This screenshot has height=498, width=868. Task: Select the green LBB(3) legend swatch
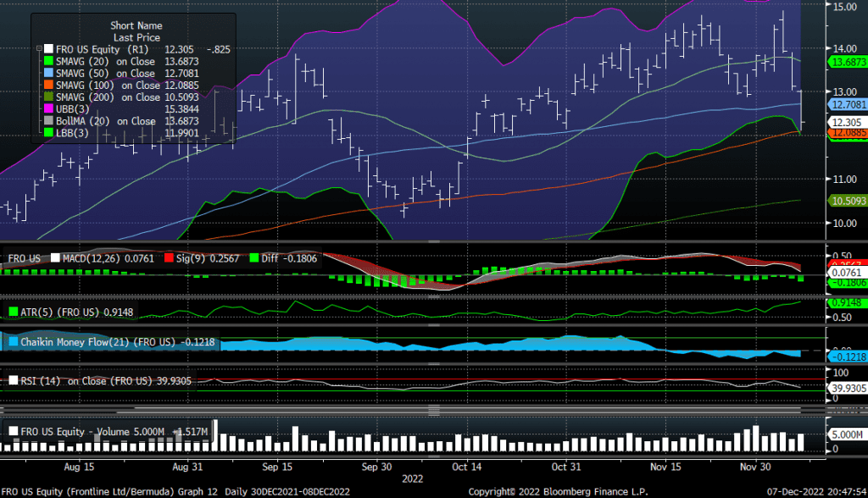coord(48,133)
